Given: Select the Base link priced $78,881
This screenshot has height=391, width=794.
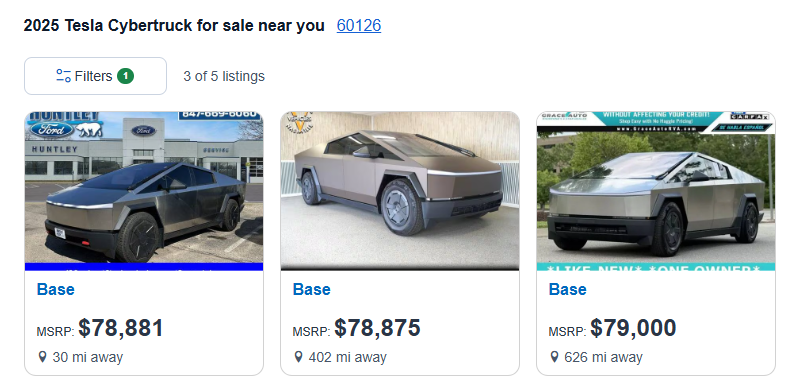Looking at the screenshot, I should click(x=56, y=289).
